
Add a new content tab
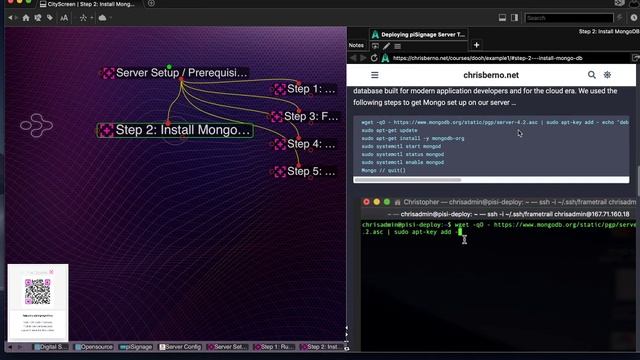coord(476,45)
